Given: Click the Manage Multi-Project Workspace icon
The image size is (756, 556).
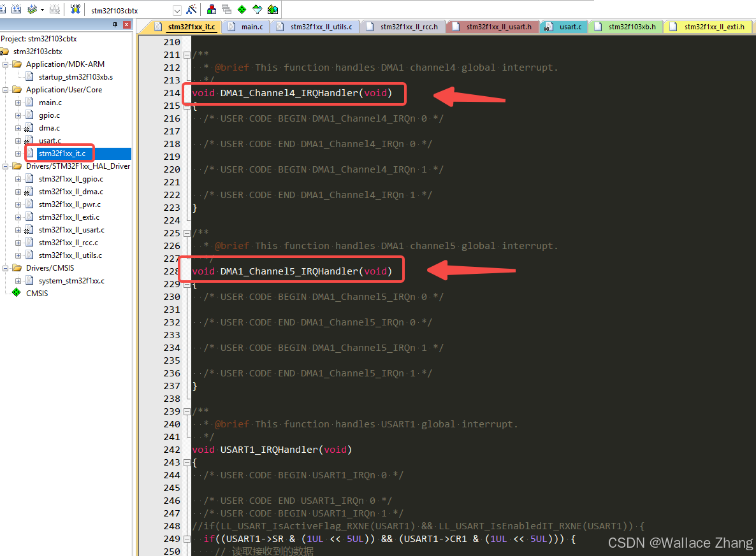Looking at the screenshot, I should pyautogui.click(x=226, y=10).
